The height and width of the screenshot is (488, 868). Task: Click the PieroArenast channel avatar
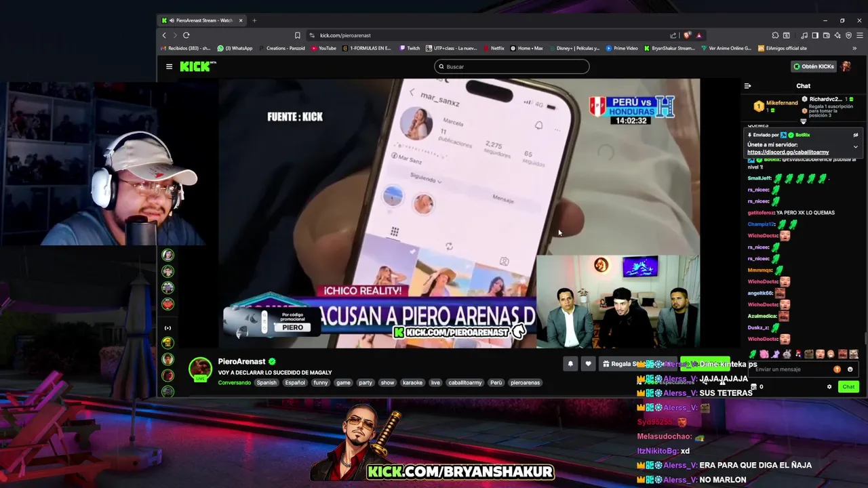tap(200, 369)
